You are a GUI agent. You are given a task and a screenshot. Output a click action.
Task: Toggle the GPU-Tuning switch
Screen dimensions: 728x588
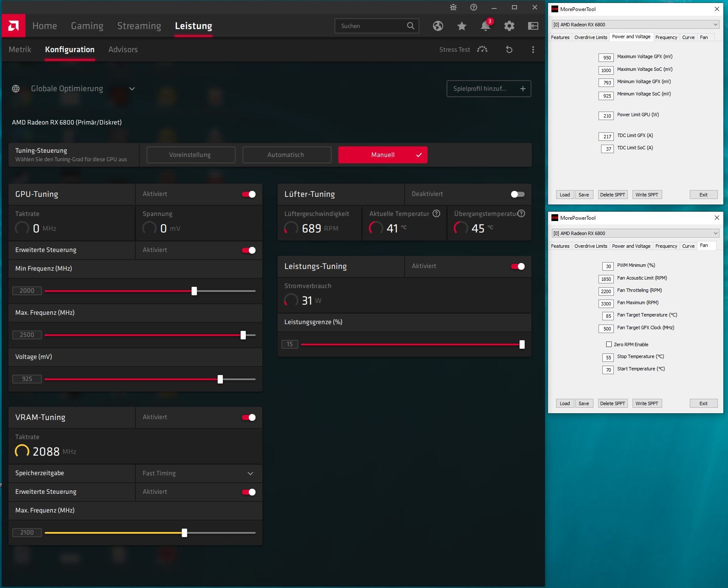[249, 194]
